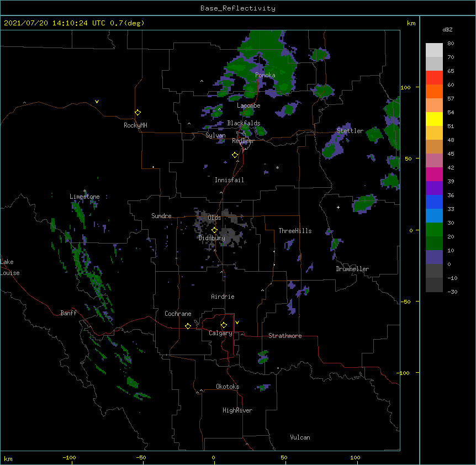Screen dimensions: 476x465
Task: Click the yellow V marker northwest of RockyMH
Action: (97, 102)
